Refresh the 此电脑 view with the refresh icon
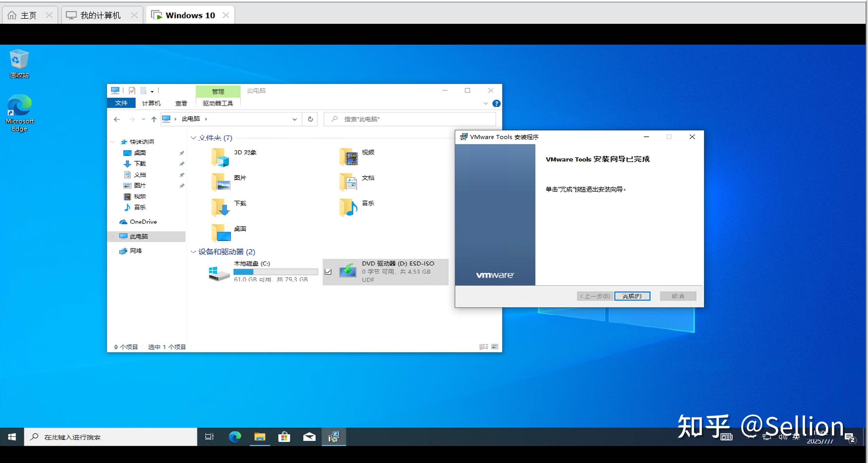 pos(310,119)
